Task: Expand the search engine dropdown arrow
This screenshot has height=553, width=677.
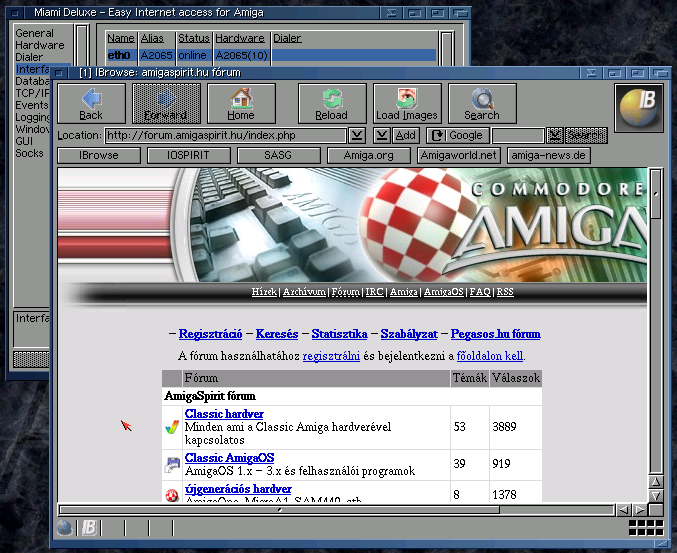Action: click(x=553, y=135)
